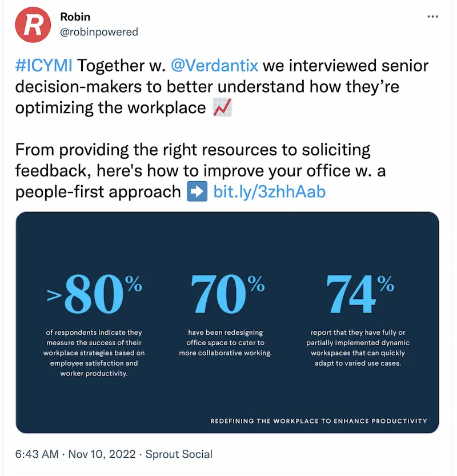Screen dimensions: 457x476
Task: Click the Robin profile avatar
Action: tap(33, 25)
